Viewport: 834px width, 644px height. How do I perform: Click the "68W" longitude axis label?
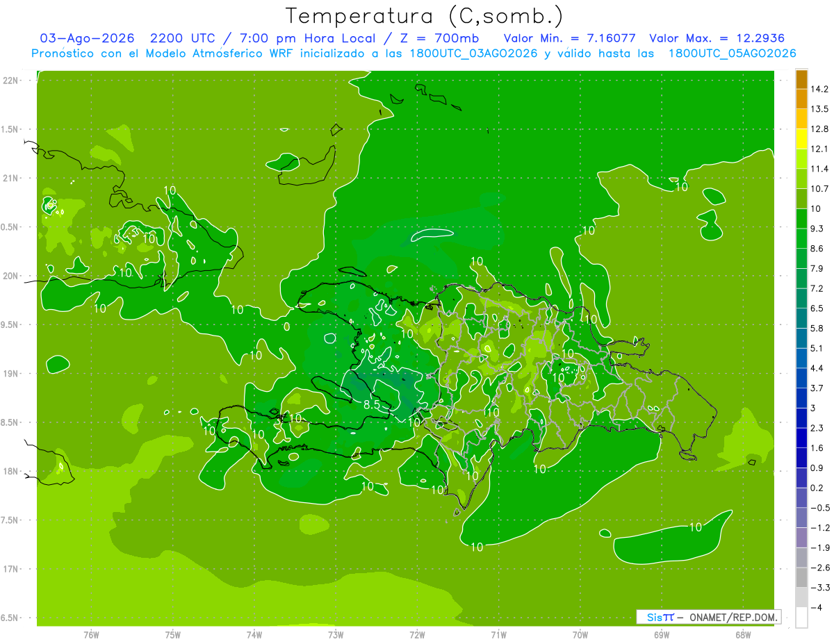(x=743, y=635)
